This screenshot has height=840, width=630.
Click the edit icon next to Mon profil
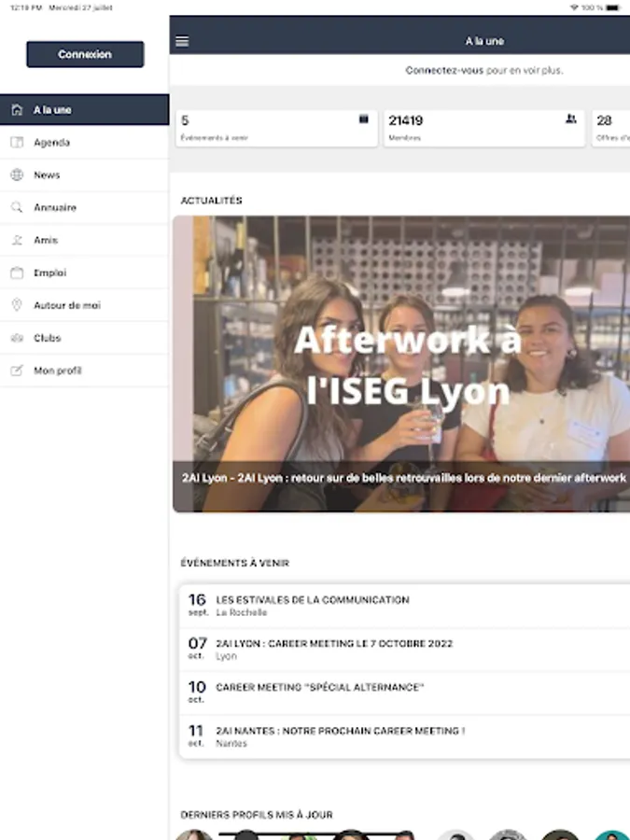[x=17, y=371]
